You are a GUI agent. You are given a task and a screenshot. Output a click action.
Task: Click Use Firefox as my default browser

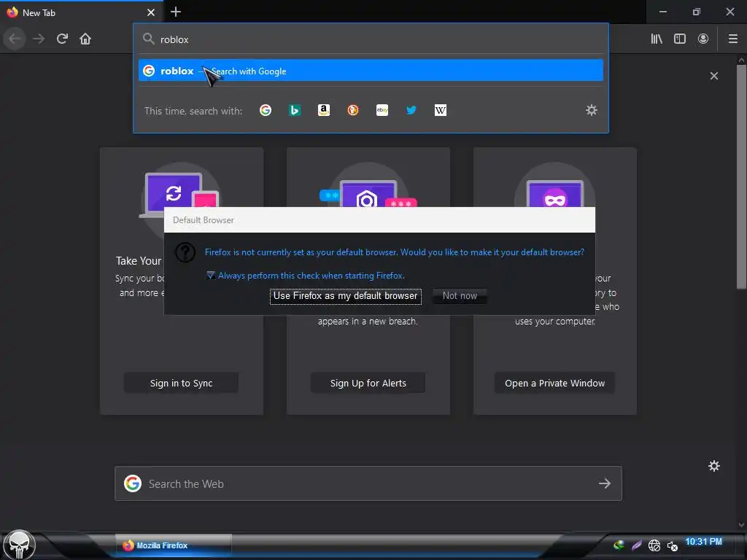[345, 296]
